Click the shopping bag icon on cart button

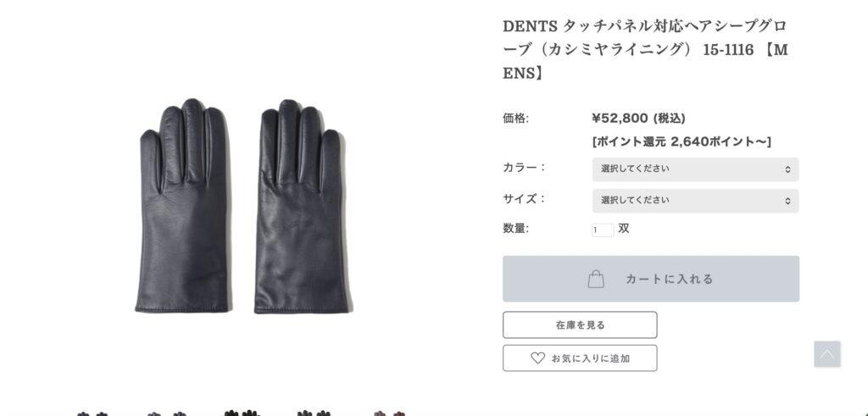coord(596,278)
